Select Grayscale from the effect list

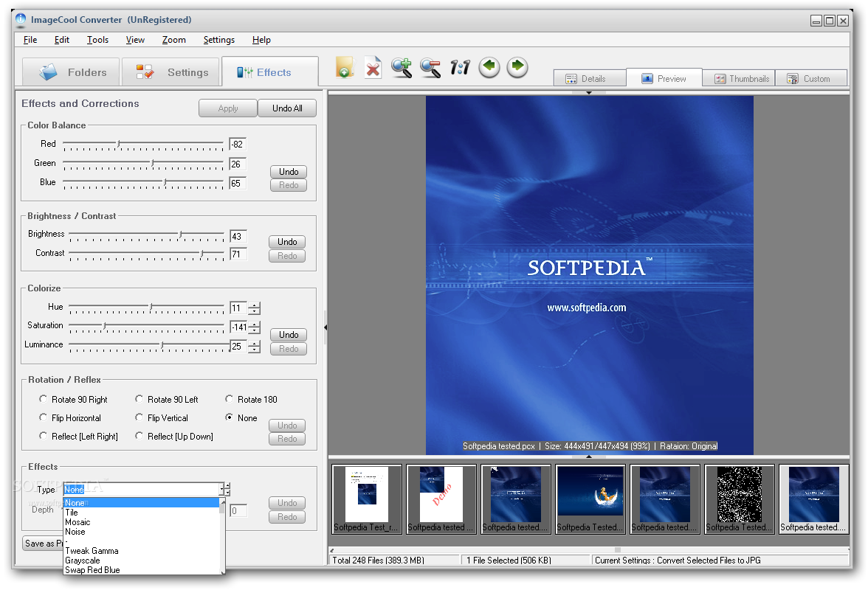point(142,560)
